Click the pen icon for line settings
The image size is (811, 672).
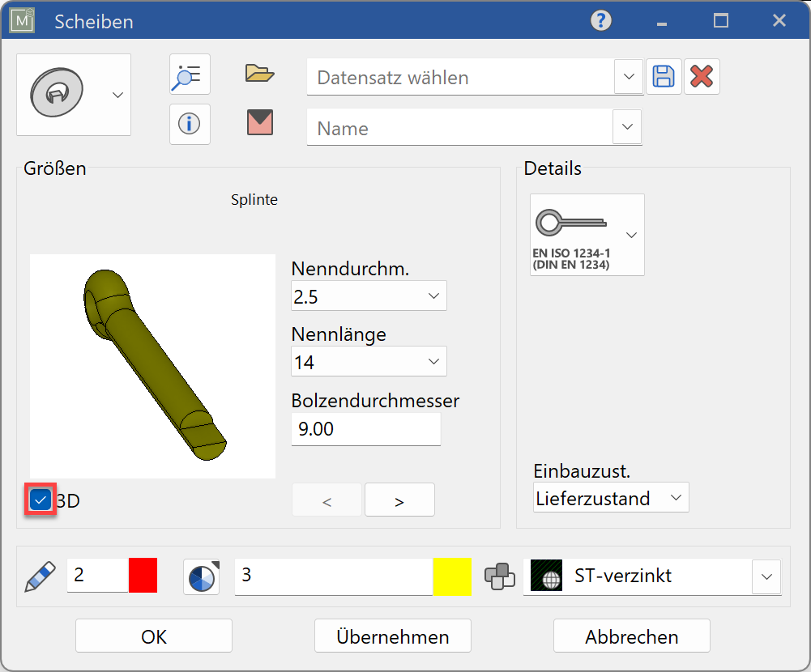pyautogui.click(x=39, y=575)
